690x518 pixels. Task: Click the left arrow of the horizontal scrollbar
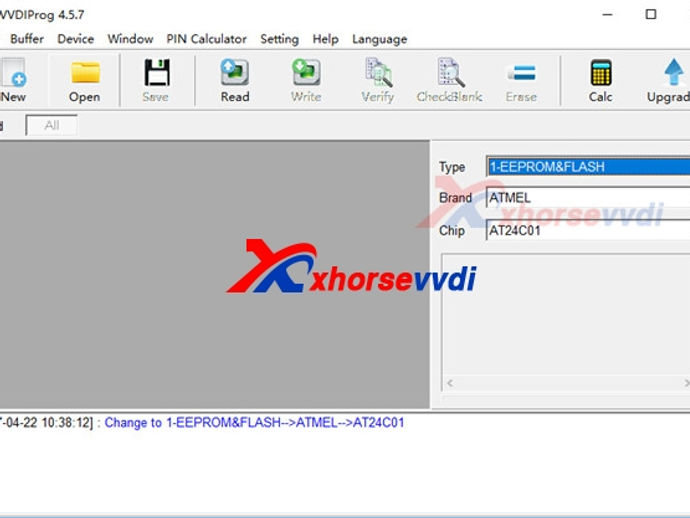click(450, 383)
